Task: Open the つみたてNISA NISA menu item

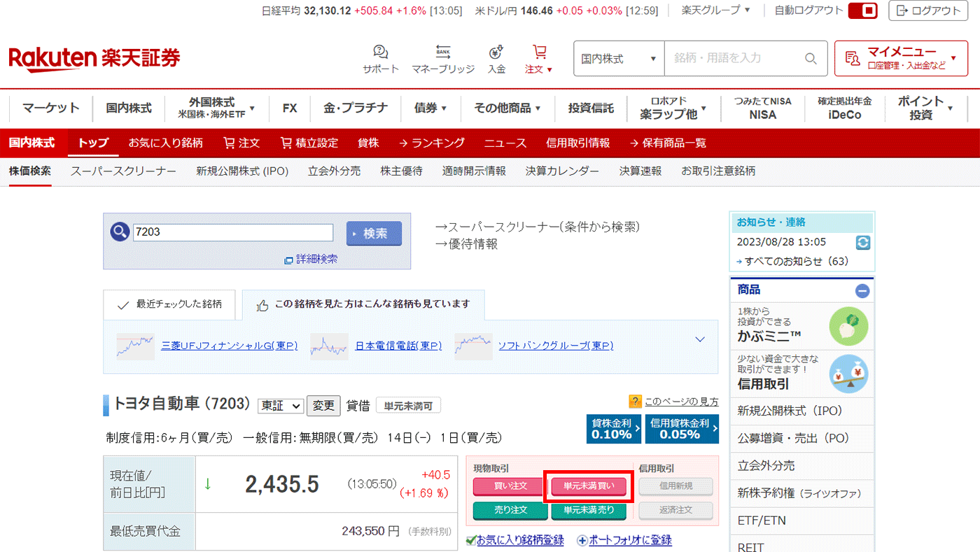Action: [x=763, y=108]
